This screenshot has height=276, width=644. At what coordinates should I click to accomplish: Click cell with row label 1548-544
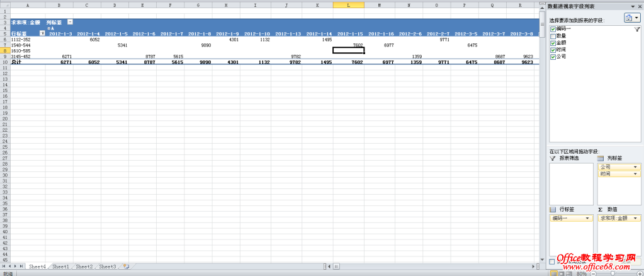[28, 45]
